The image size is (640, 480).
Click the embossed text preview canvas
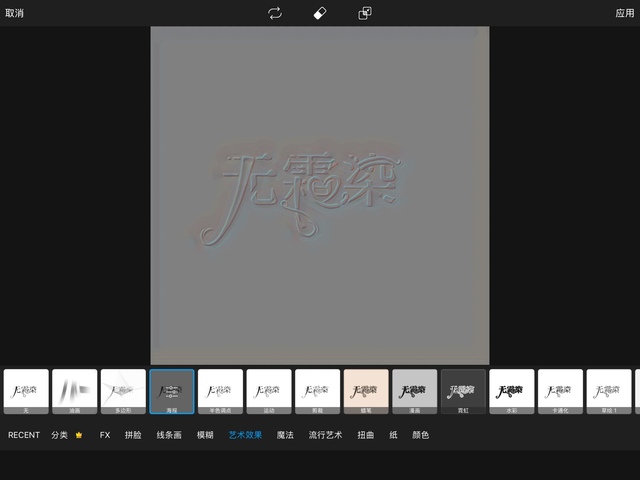319,195
